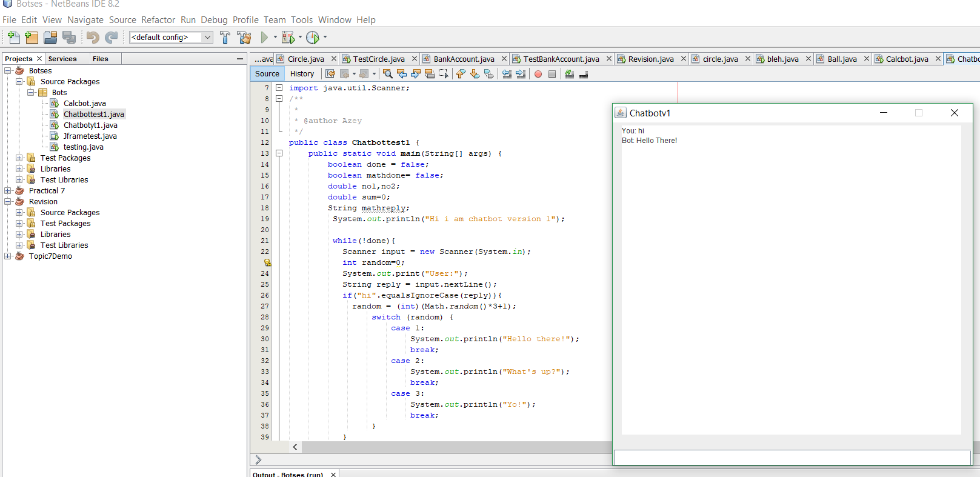Collapse the main method code fold
This screenshot has width=980, height=477.
(279, 153)
